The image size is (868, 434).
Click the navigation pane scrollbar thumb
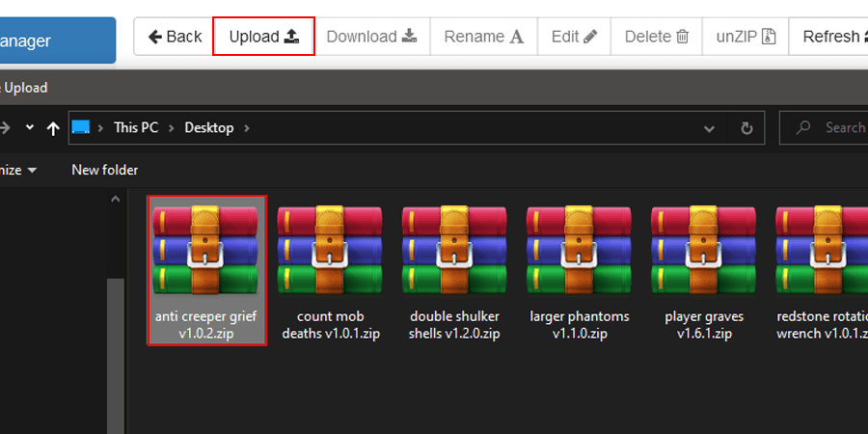pyautogui.click(x=115, y=355)
